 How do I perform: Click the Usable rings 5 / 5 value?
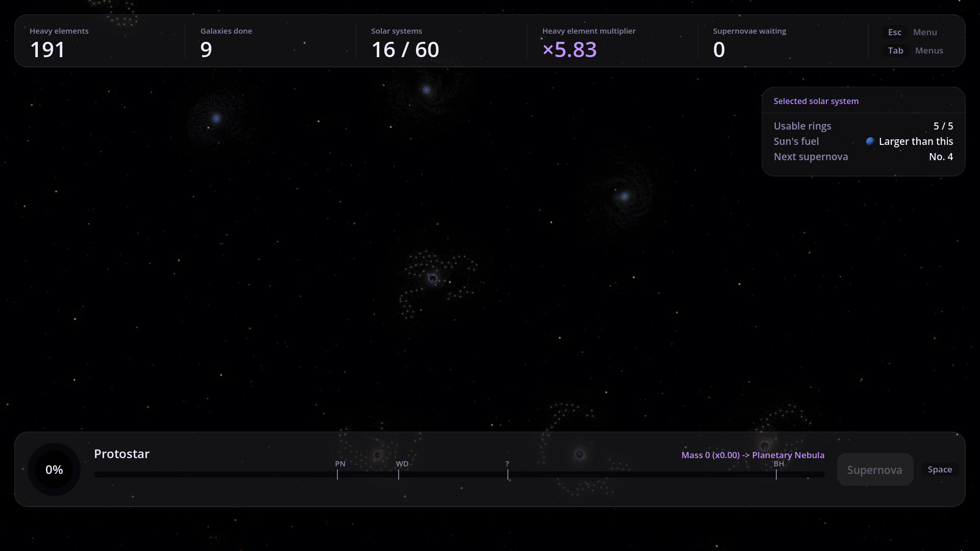point(943,126)
